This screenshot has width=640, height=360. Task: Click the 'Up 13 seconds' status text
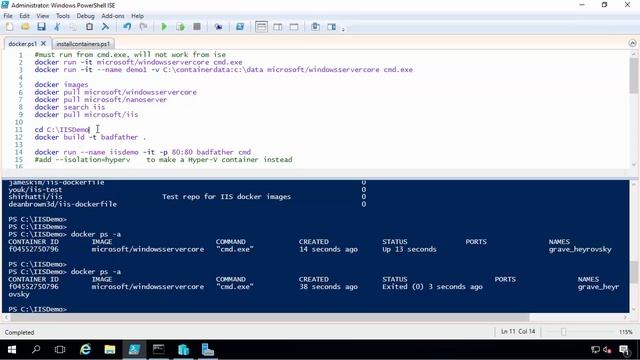pos(409,249)
